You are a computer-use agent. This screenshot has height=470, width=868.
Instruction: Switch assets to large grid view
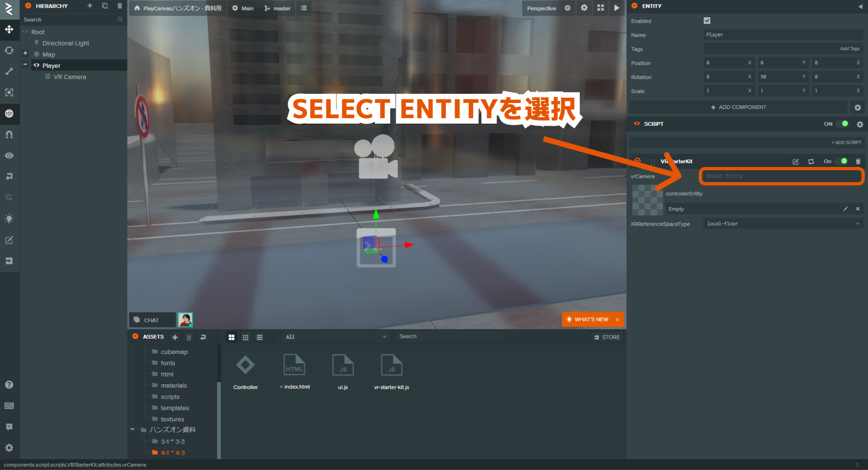pos(232,337)
